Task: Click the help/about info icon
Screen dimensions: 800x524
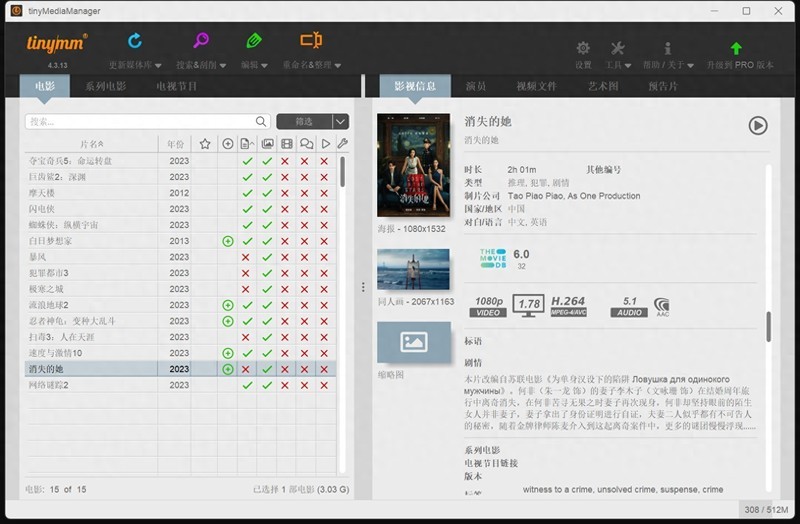Action: tap(667, 48)
